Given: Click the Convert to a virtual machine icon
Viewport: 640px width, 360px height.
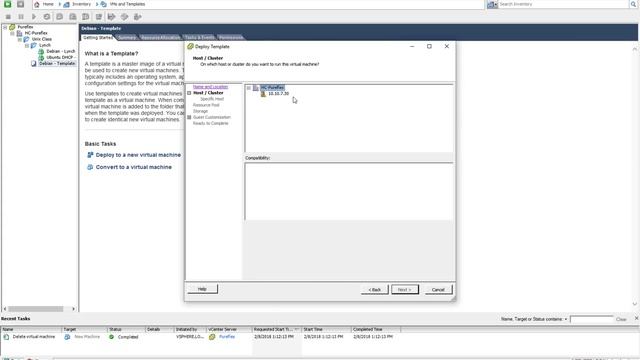Looking at the screenshot, I should pyautogui.click(x=90, y=167).
